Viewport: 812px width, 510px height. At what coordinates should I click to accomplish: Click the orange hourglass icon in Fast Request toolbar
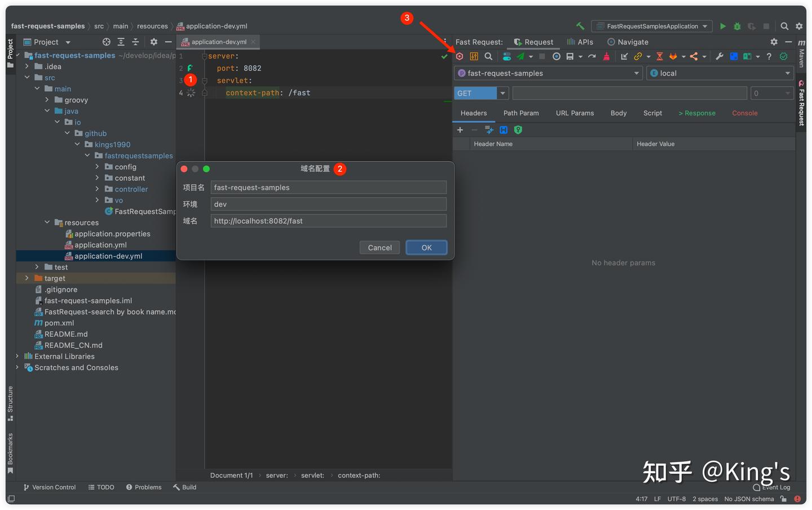(659, 56)
